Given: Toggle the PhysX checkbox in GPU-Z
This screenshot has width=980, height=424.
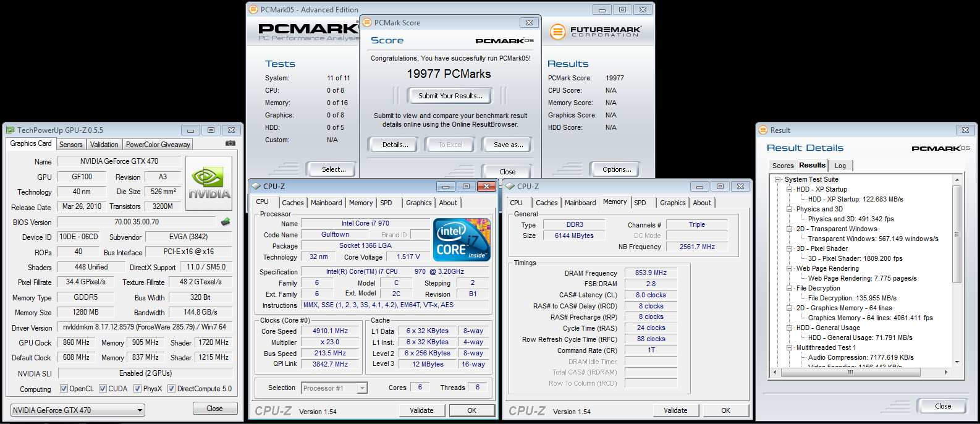Looking at the screenshot, I should [137, 389].
